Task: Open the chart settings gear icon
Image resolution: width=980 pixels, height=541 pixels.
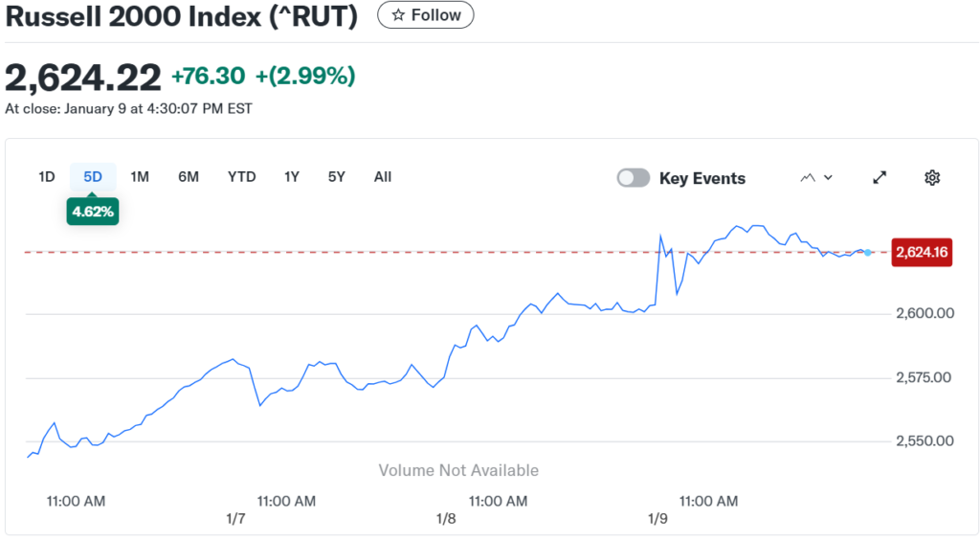Action: [x=932, y=177]
